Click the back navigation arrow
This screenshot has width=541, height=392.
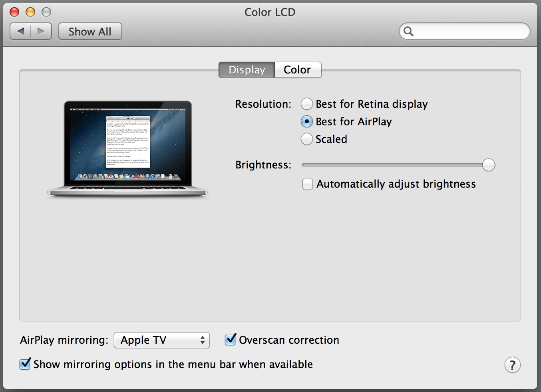[x=21, y=31]
